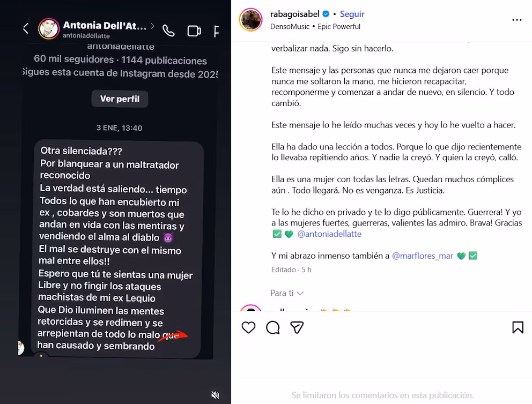Expand the Para ti comments sort dropdown
The image size is (532, 404).
(287, 293)
